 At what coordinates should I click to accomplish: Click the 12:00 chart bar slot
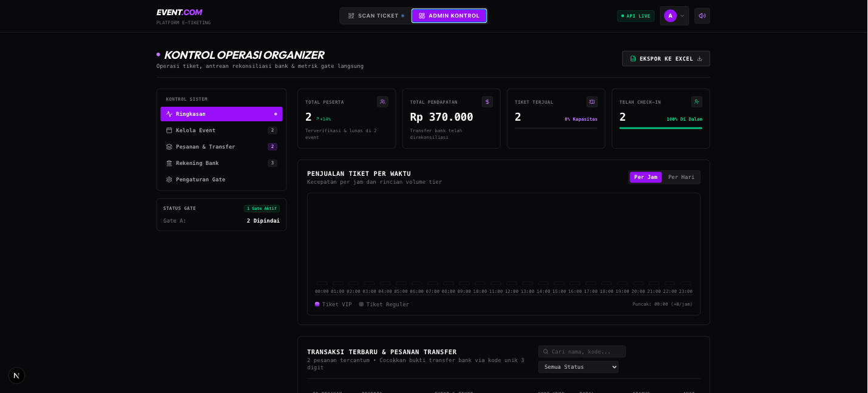(x=512, y=283)
